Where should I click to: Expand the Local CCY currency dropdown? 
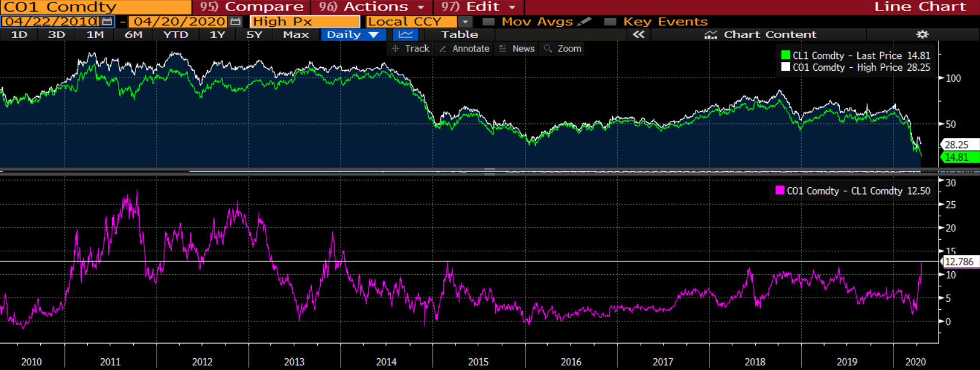[465, 22]
